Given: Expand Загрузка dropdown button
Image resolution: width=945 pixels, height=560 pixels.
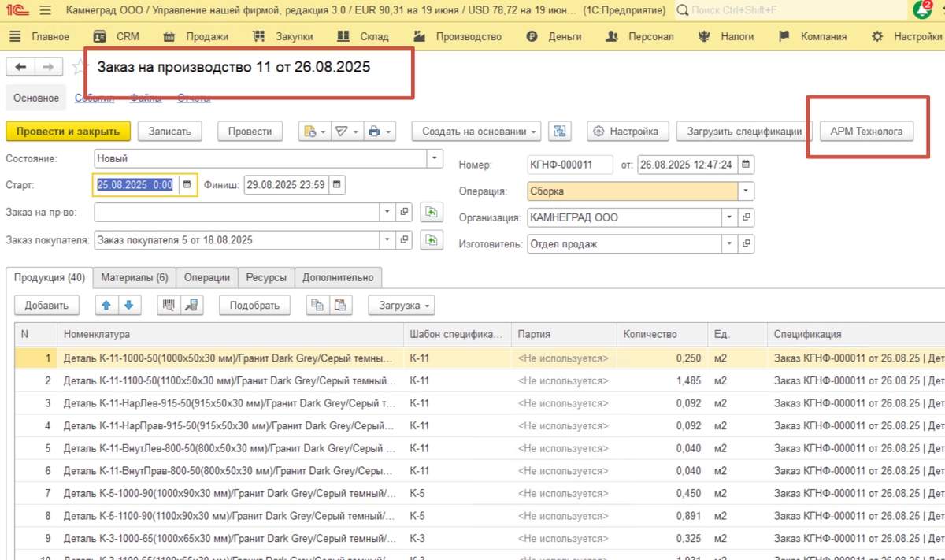Looking at the screenshot, I should [x=401, y=306].
